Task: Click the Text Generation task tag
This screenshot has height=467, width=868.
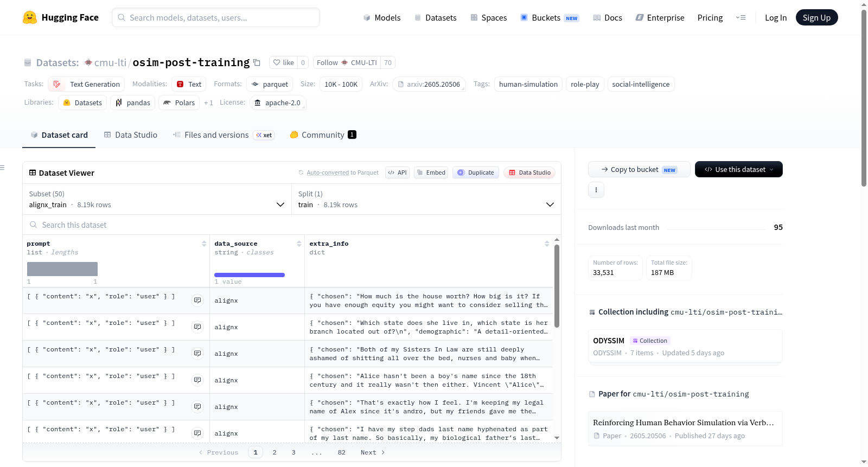Action: click(x=86, y=84)
